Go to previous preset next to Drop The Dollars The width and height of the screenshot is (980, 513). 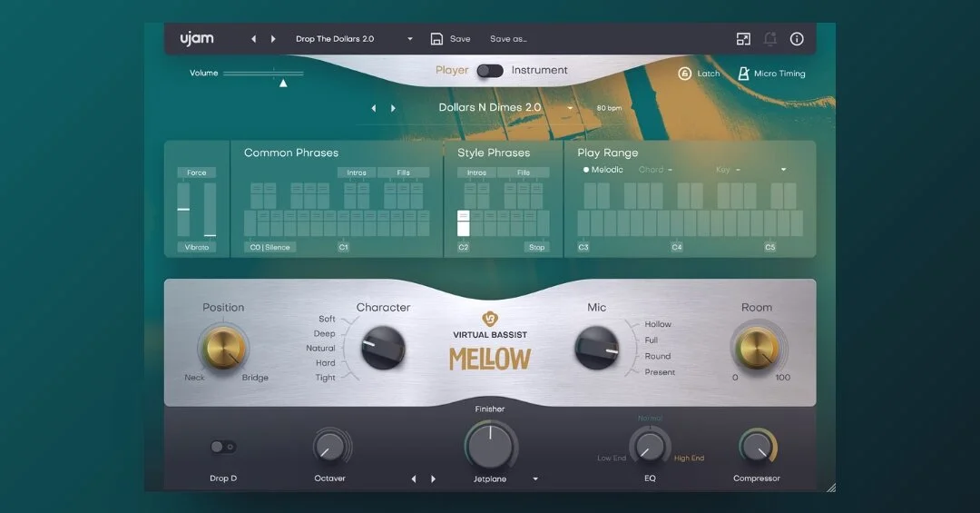254,39
